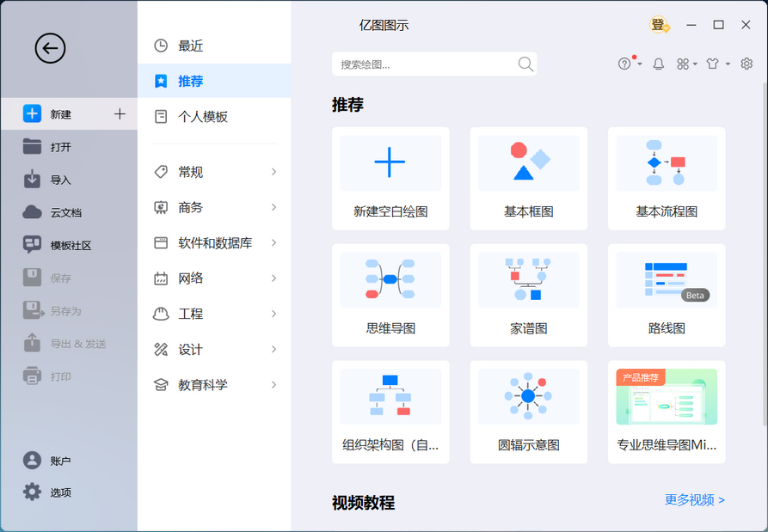Click the 最近 clock icon
768x532 pixels.
point(161,46)
